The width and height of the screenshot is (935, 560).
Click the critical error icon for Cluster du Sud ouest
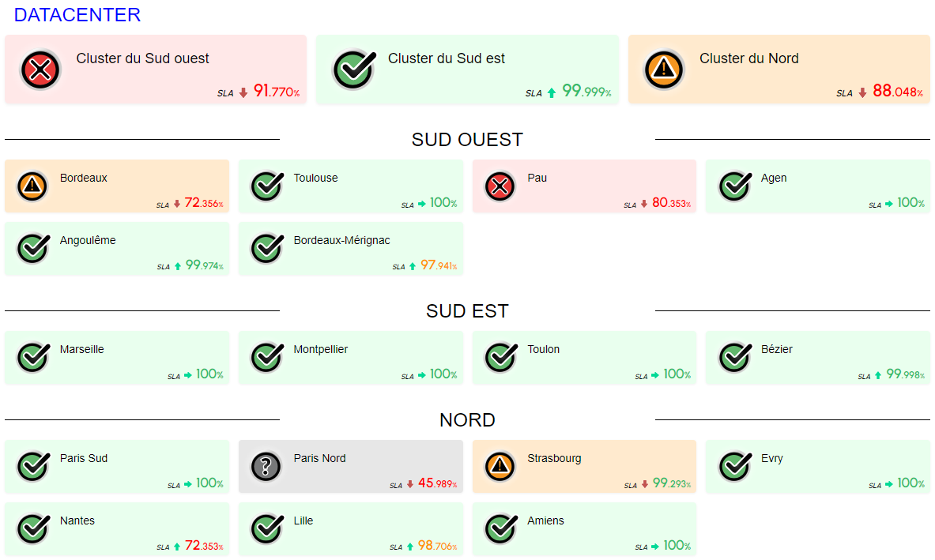tap(40, 70)
